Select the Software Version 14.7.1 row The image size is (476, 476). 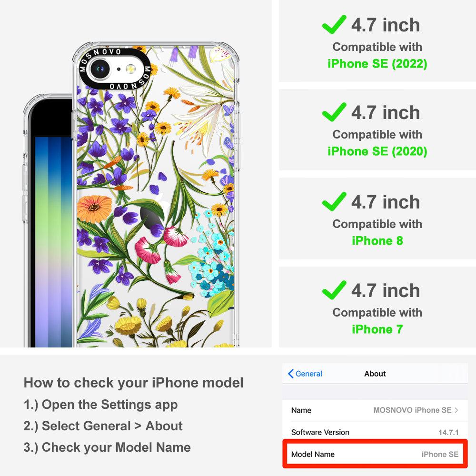tap(375, 432)
